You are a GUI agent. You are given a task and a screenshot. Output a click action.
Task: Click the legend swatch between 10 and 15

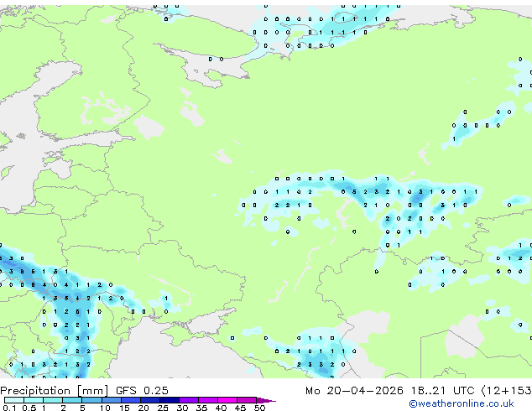(x=112, y=400)
